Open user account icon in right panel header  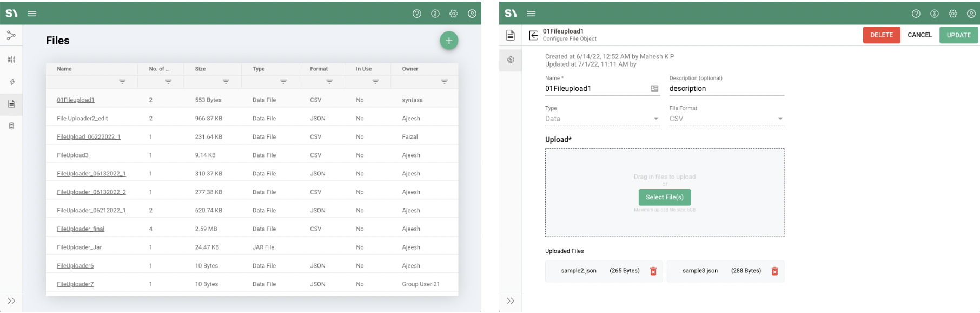pyautogui.click(x=971, y=14)
